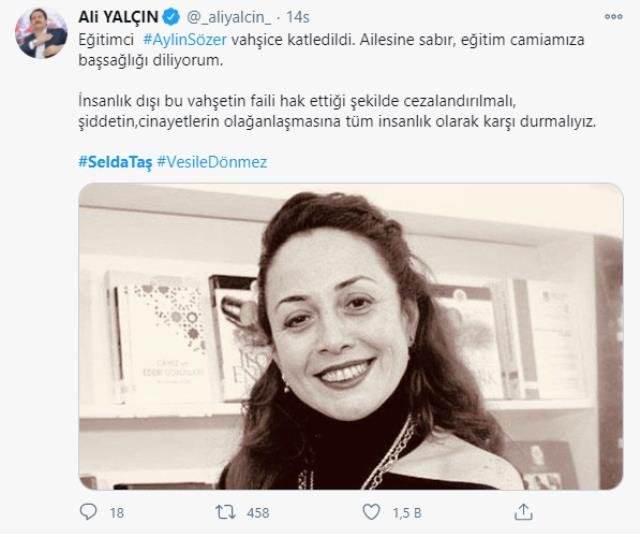Viewport: 640px width, 537px height.
Task: Click the reply speech bubble icon
Action: pyautogui.click(x=87, y=513)
